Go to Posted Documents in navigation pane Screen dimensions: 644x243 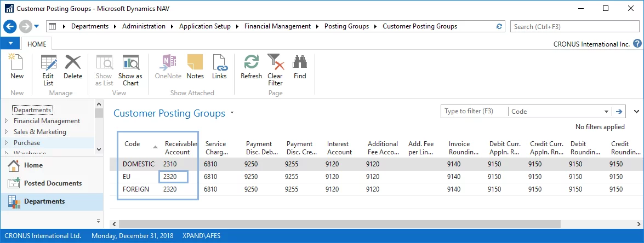53,183
